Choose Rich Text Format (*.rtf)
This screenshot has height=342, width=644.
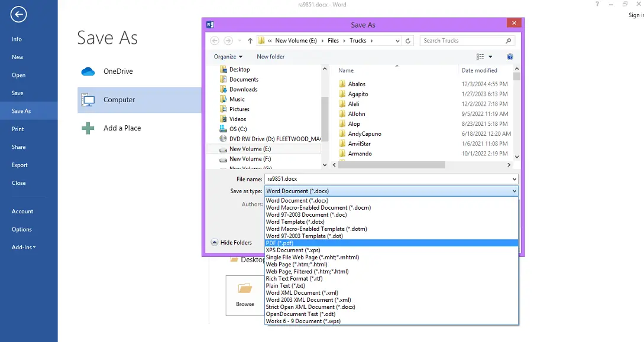(391, 278)
